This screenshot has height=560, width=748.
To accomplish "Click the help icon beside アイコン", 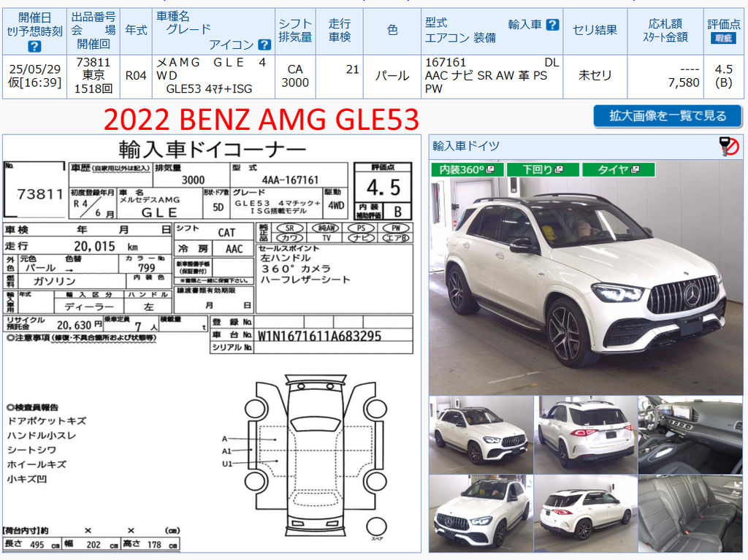I will (x=264, y=45).
